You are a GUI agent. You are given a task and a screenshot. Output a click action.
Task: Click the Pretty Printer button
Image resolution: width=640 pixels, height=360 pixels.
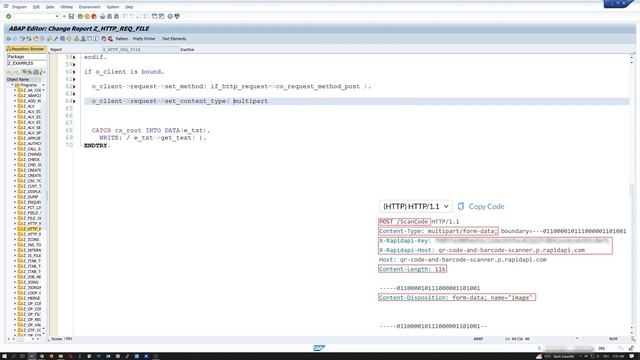pos(144,39)
